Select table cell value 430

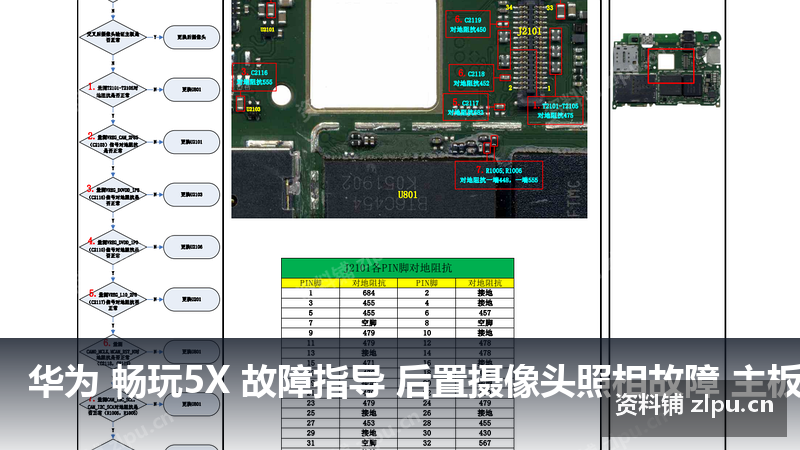[485, 433]
